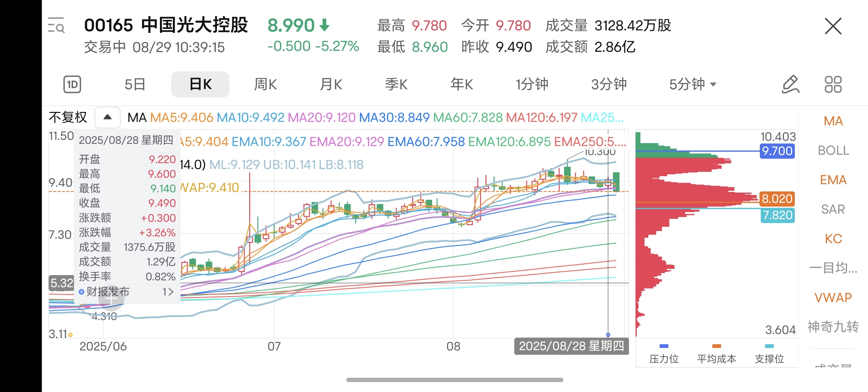Click the 支撑位 cyan legend swatch

(769, 346)
